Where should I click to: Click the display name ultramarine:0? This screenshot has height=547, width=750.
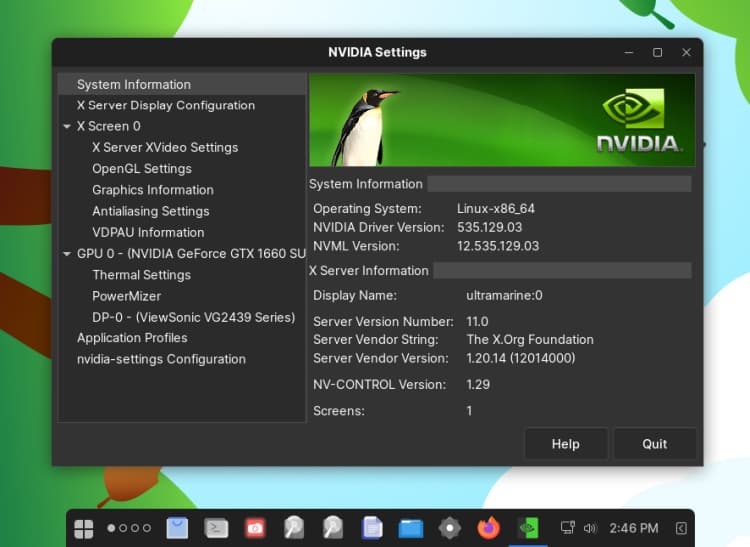click(504, 295)
